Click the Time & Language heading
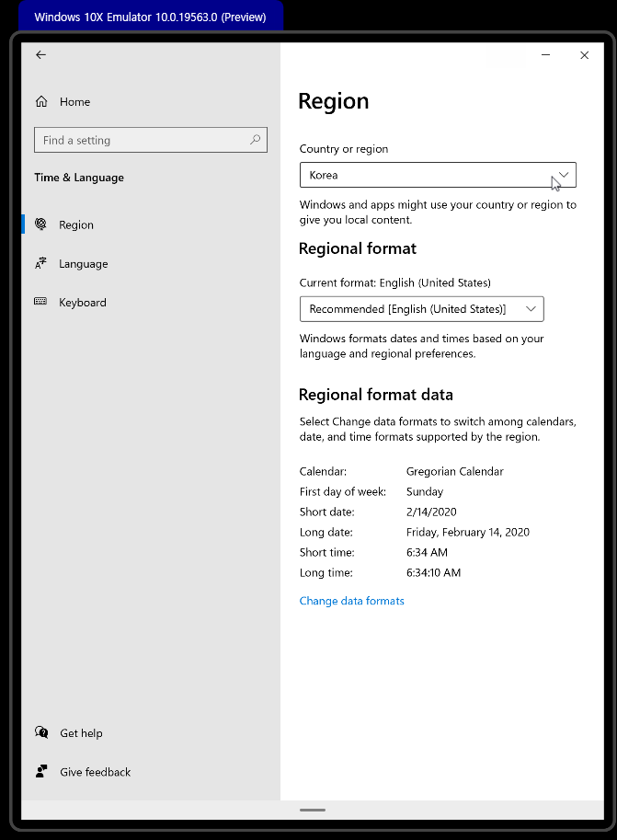This screenshot has height=840, width=617. pyautogui.click(x=79, y=178)
